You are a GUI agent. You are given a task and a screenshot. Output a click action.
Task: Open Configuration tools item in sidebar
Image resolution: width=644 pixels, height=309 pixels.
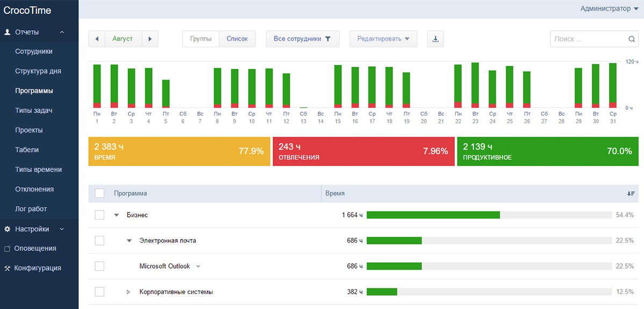click(37, 268)
